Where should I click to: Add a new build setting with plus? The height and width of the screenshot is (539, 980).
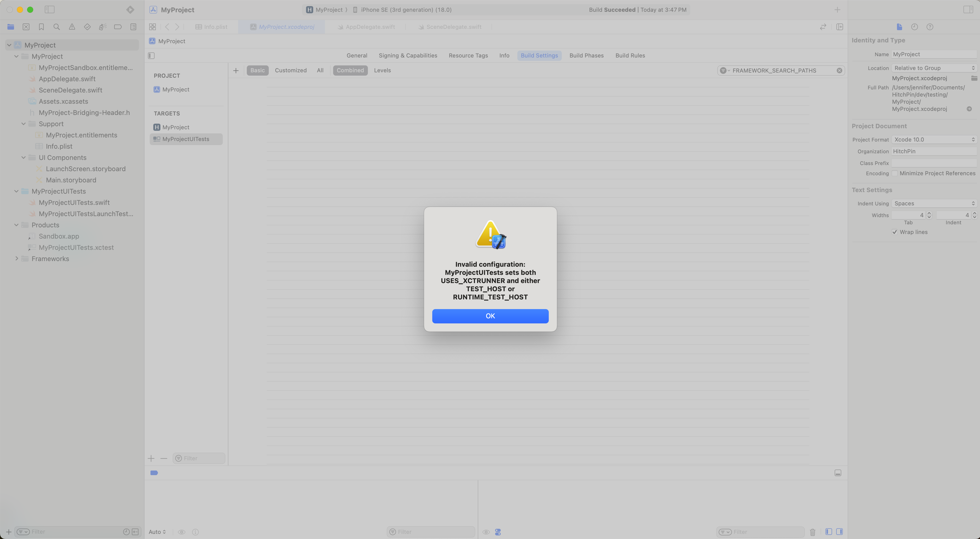click(x=236, y=70)
